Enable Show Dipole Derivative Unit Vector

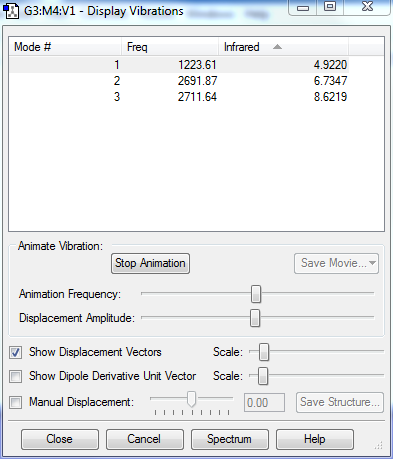click(16, 376)
